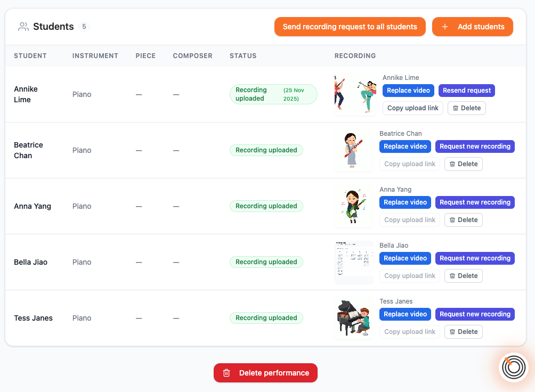Open Anna Yang's guitar recording thumbnail
The image size is (535, 392).
click(354, 207)
